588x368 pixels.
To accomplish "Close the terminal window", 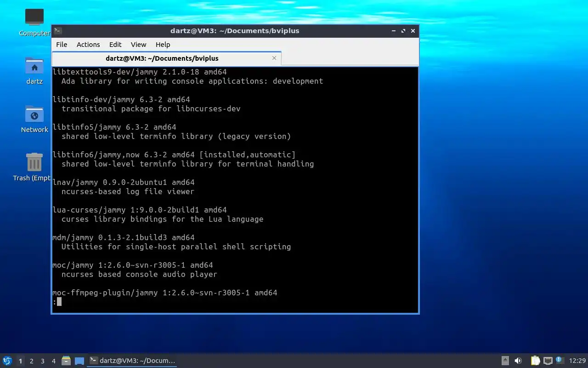I will (x=413, y=31).
